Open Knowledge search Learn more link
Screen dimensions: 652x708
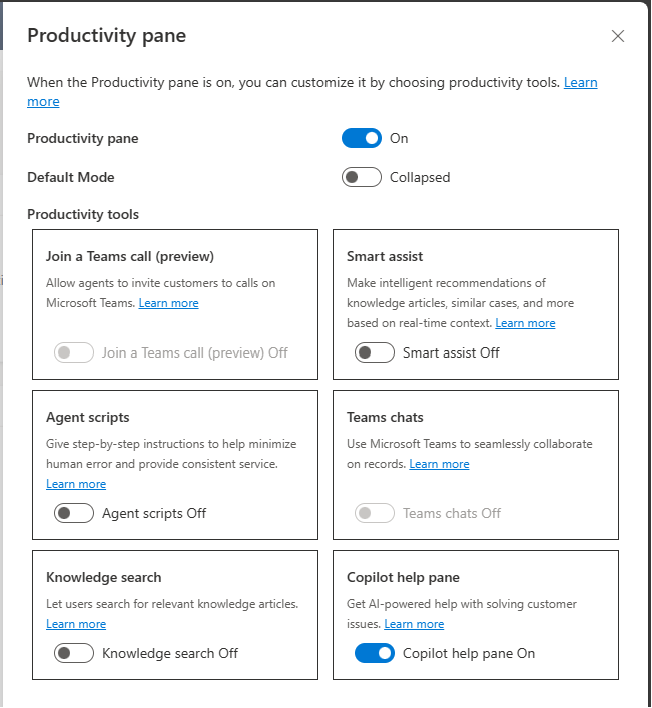(76, 624)
